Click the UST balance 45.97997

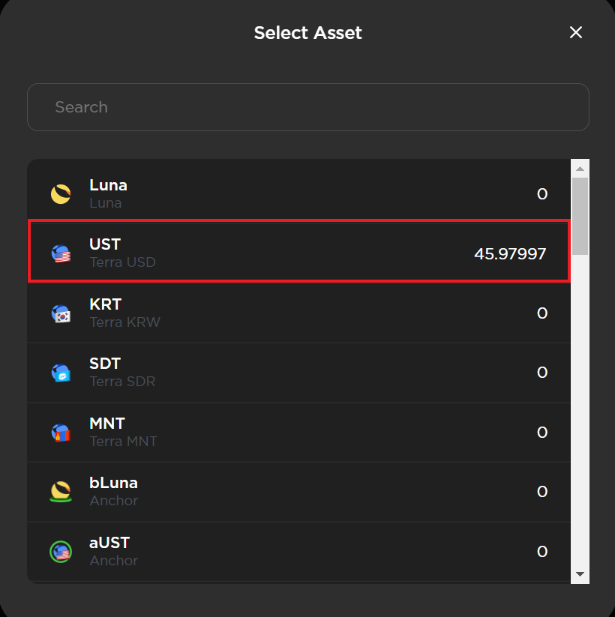[510, 254]
